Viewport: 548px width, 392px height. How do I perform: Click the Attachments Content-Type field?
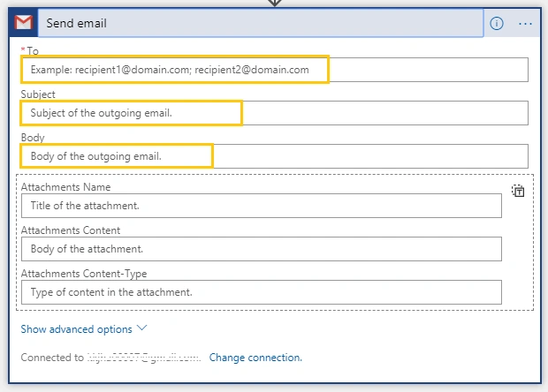coord(262,292)
